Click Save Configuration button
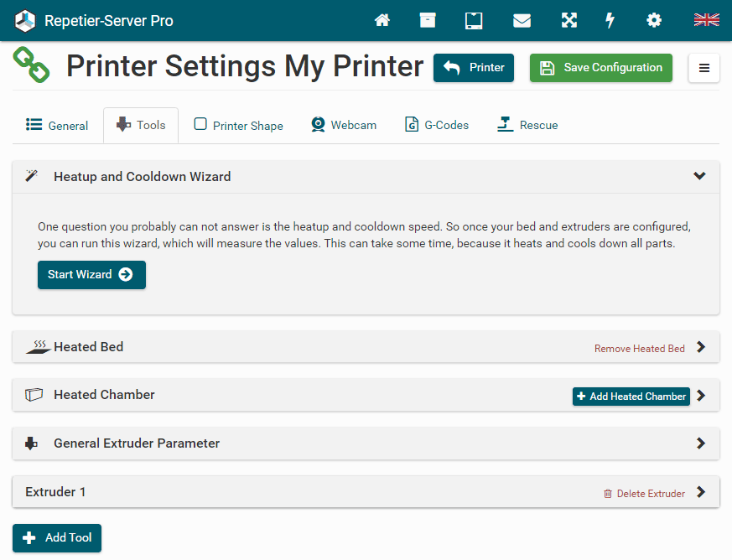This screenshot has width=732, height=560. pyautogui.click(x=600, y=68)
